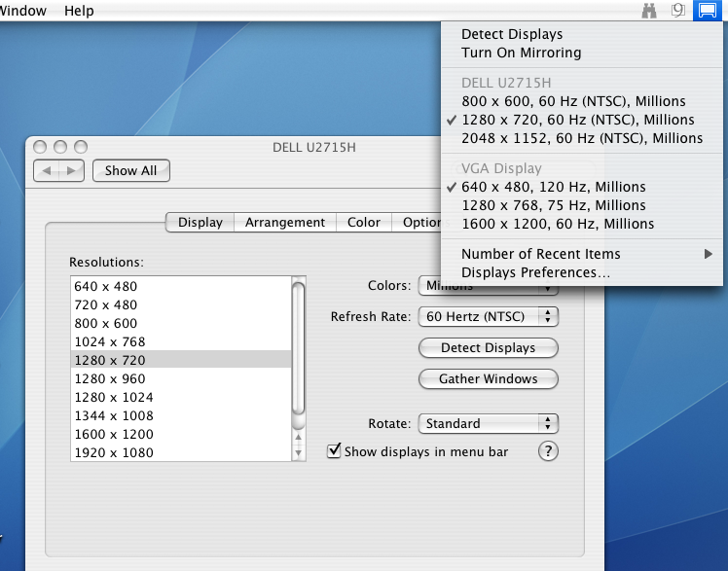Click the resolutions list scroll down arrow

(x=299, y=452)
